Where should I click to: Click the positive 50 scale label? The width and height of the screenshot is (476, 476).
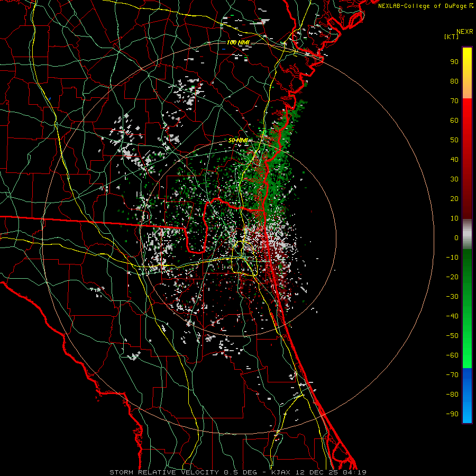pyautogui.click(x=454, y=140)
